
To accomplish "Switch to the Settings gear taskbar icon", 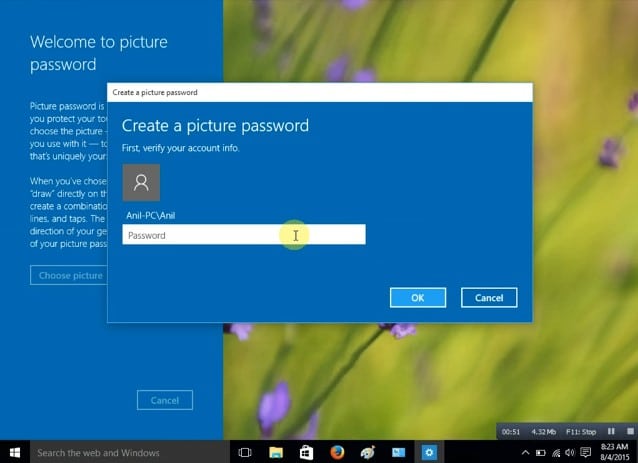I will pyautogui.click(x=429, y=452).
